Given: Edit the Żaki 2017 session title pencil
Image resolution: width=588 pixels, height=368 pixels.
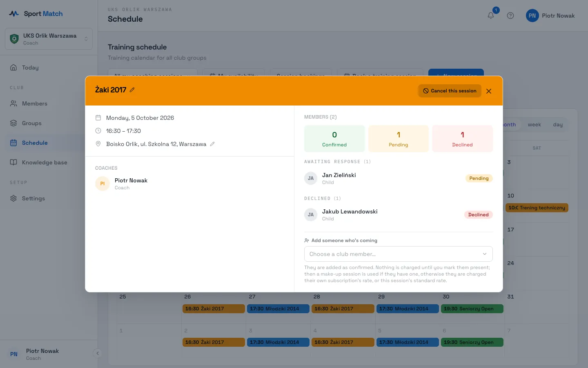Looking at the screenshot, I should [132, 90].
